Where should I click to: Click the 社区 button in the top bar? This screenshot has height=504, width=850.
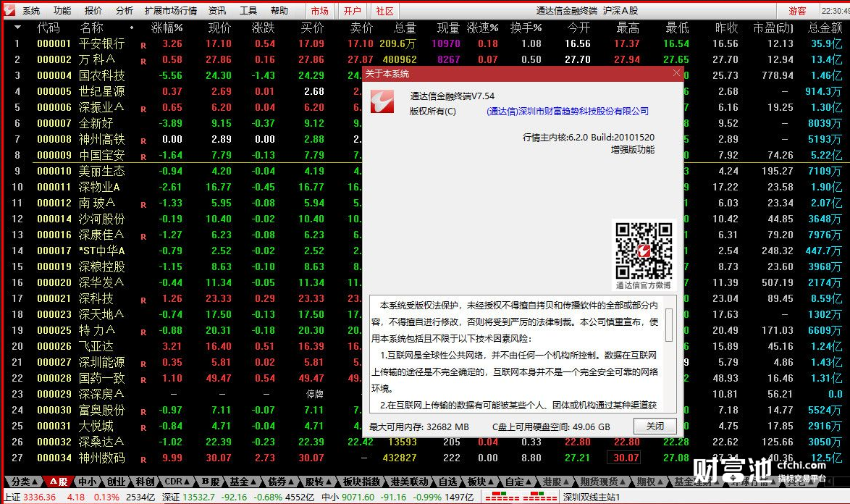click(385, 11)
